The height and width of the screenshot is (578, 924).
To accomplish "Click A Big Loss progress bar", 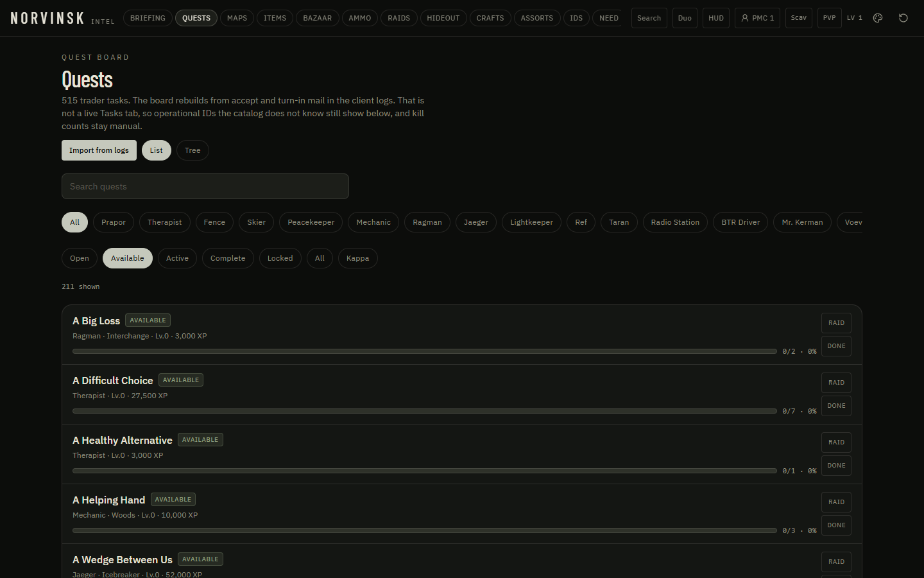I will tap(425, 351).
